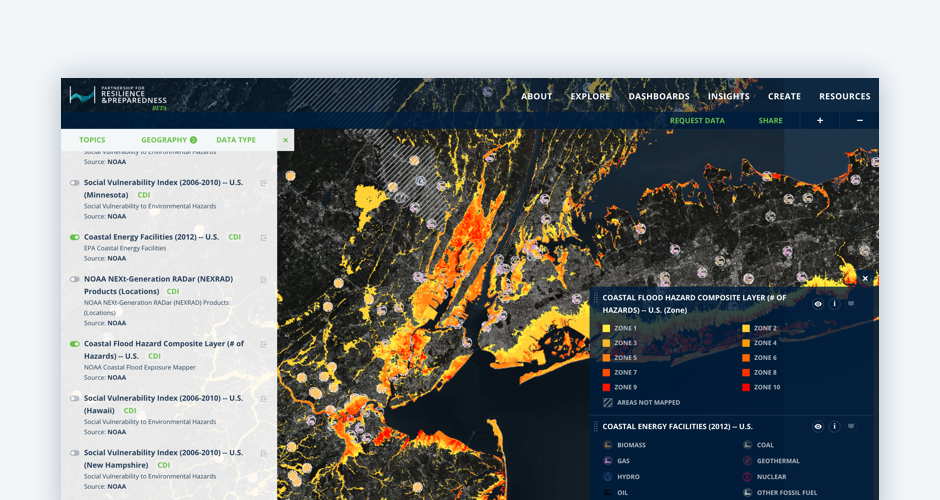Viewport: 940px width, 500px height.
Task: Disable the Coastal Energy Facilities (2012) layer toggle
Action: coord(75,237)
